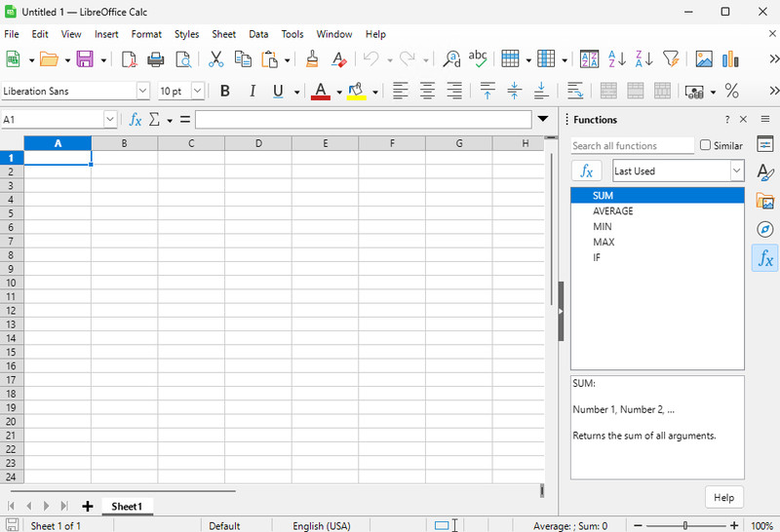Toggle Bold formatting
Screen dimensions: 780x532
pos(225,91)
